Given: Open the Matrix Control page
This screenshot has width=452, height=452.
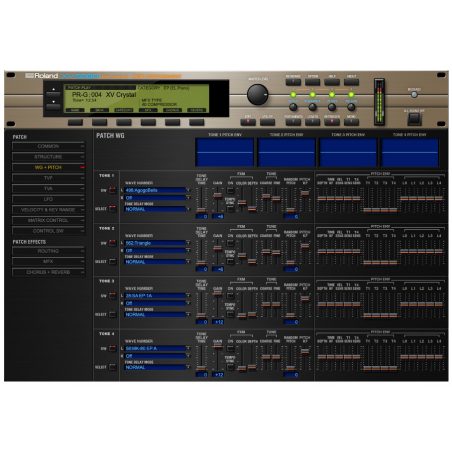Looking at the screenshot, I should pos(48,220).
